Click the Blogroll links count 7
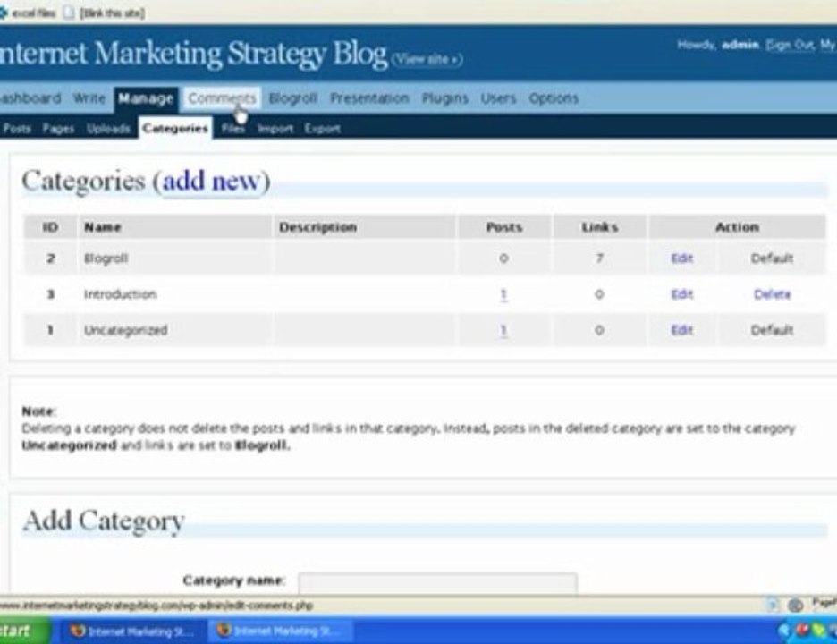Viewport: 837px width, 644px height. (x=599, y=258)
